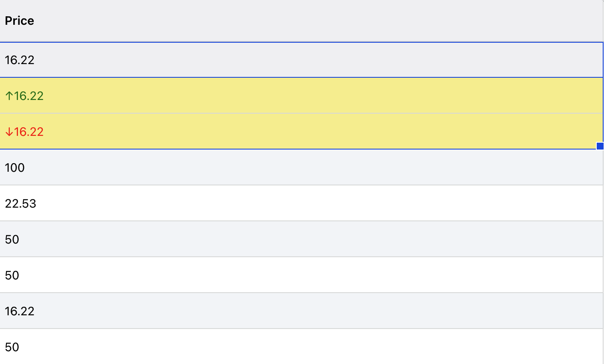This screenshot has width=604, height=364.
Task: Click the green 16.22 number text
Action: (x=29, y=96)
